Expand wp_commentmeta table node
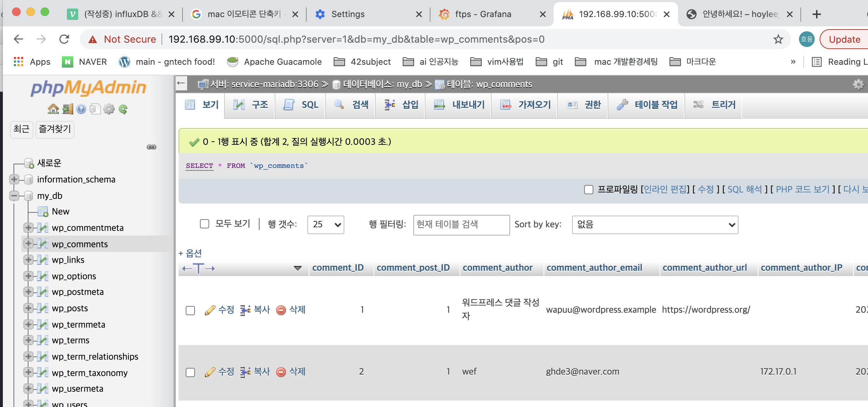The width and height of the screenshot is (868, 407). pos(28,228)
